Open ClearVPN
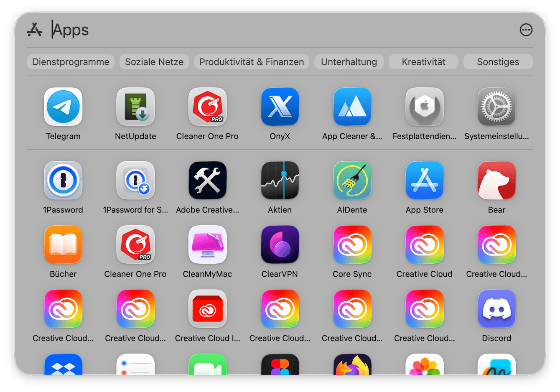This screenshot has height=392, width=560. [x=280, y=244]
